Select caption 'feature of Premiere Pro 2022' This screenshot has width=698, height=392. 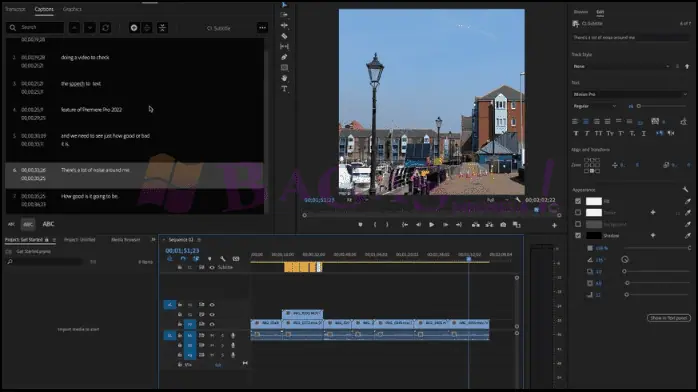point(91,109)
